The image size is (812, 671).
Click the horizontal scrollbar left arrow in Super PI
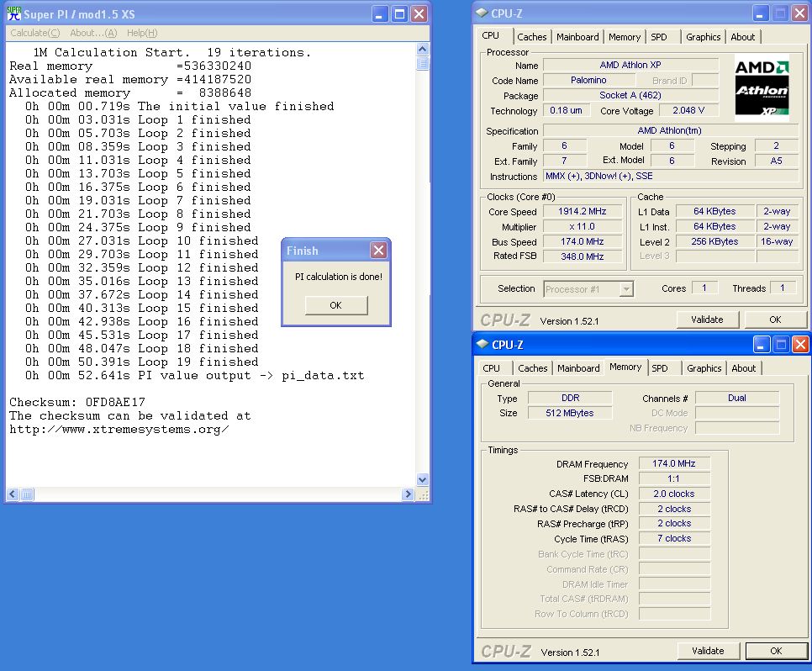(x=13, y=494)
